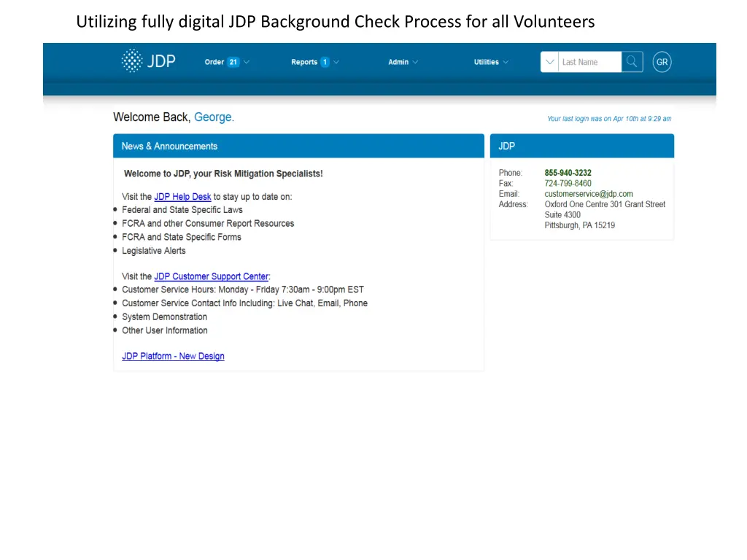The image size is (747, 560).
Task: Click the phone number 855-940-3232
Action: [568, 173]
